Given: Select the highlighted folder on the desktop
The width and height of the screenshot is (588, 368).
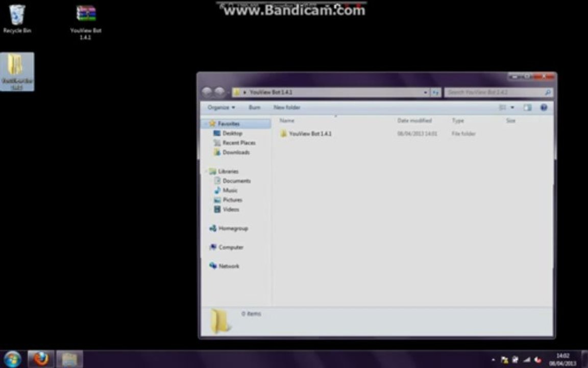Looking at the screenshot, I should 17,72.
